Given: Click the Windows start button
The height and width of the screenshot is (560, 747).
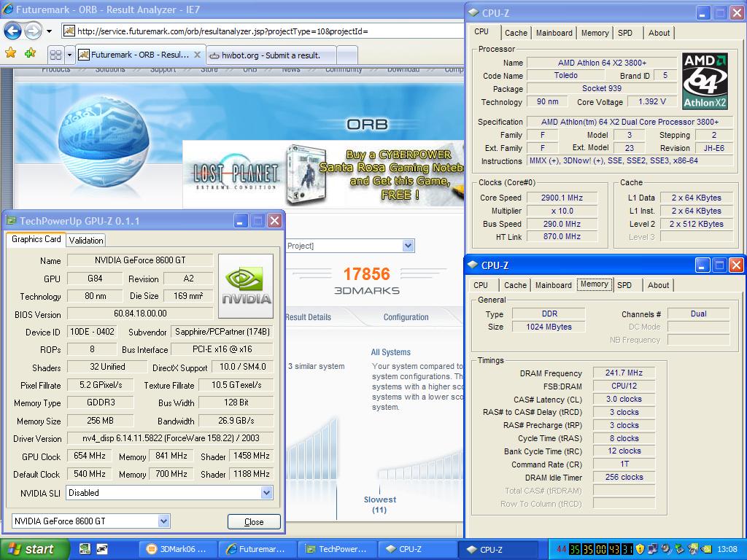Looking at the screenshot, I should click(34, 549).
